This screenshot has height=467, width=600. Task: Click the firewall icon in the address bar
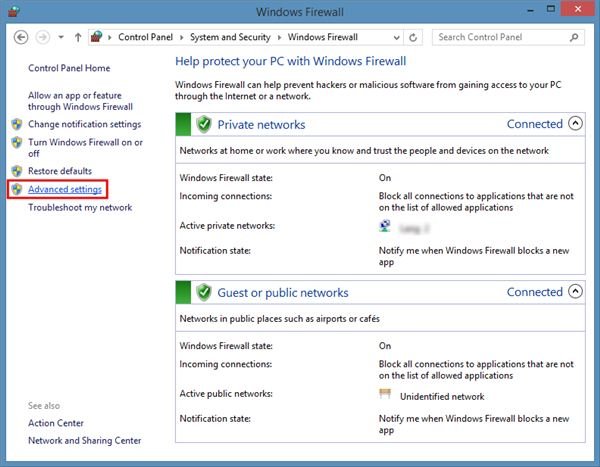(x=96, y=37)
